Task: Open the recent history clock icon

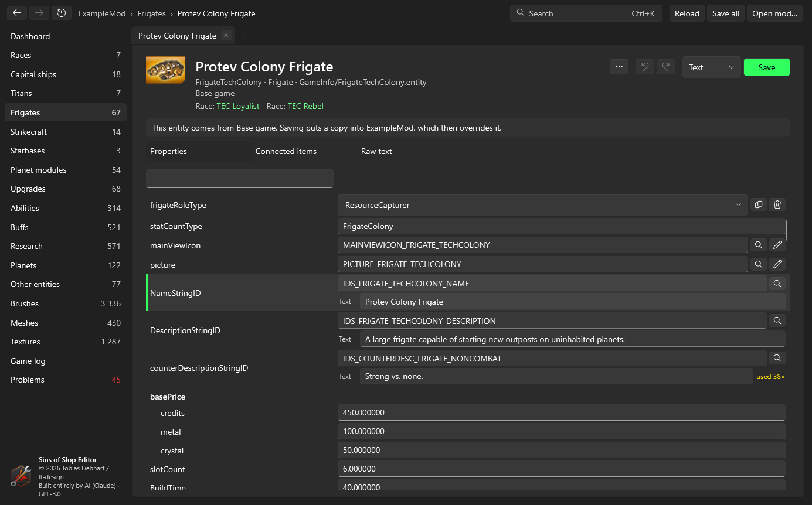Action: (x=62, y=13)
